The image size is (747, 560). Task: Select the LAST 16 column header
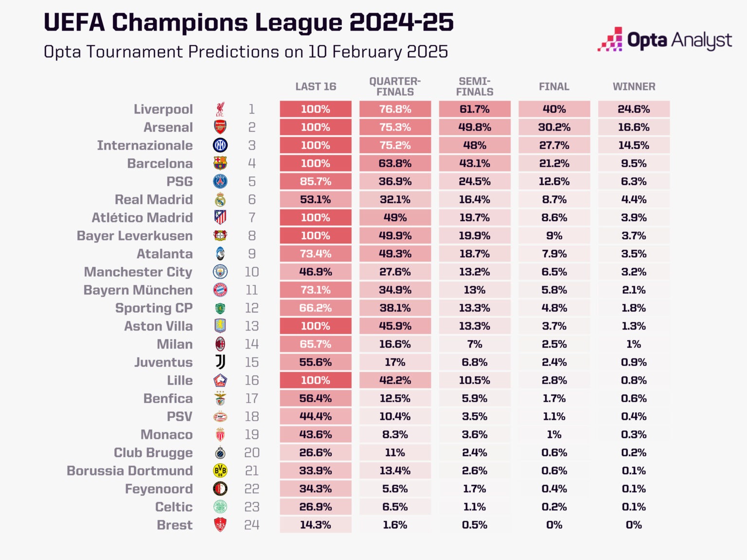pyautogui.click(x=316, y=87)
